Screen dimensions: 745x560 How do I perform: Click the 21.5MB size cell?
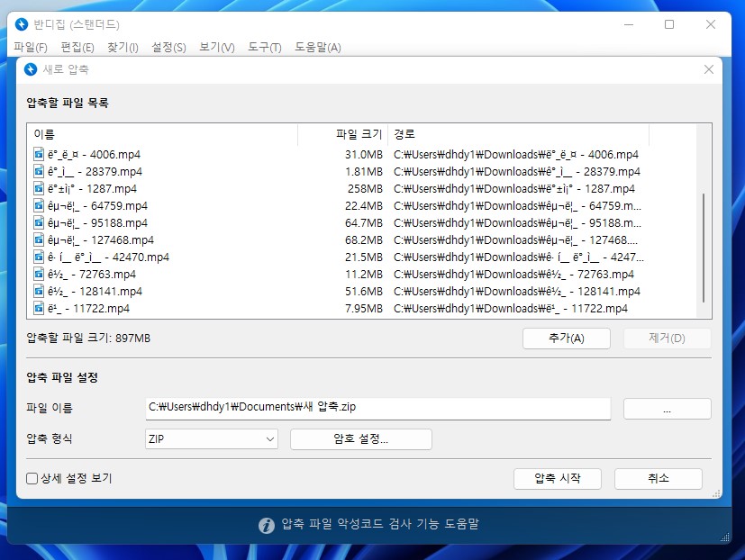pos(363,257)
